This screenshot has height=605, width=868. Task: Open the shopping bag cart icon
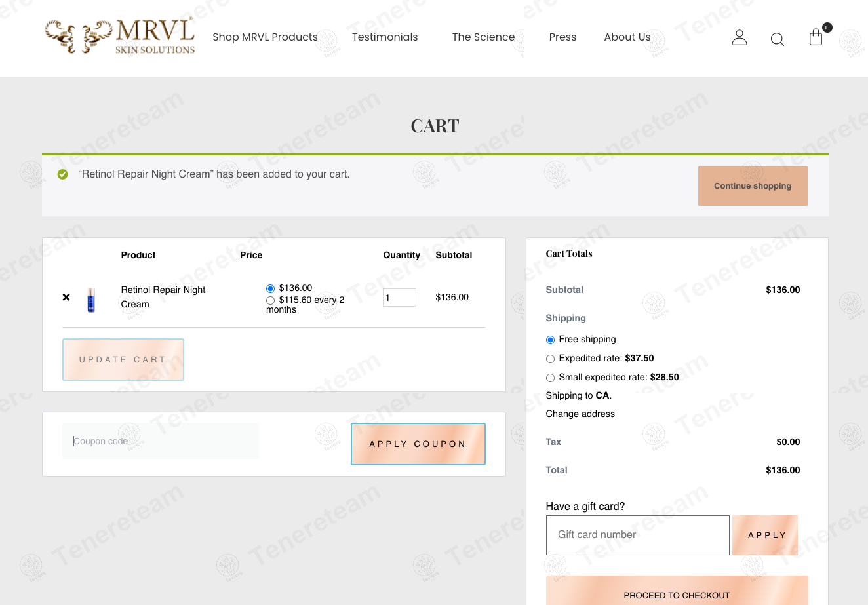(x=816, y=37)
